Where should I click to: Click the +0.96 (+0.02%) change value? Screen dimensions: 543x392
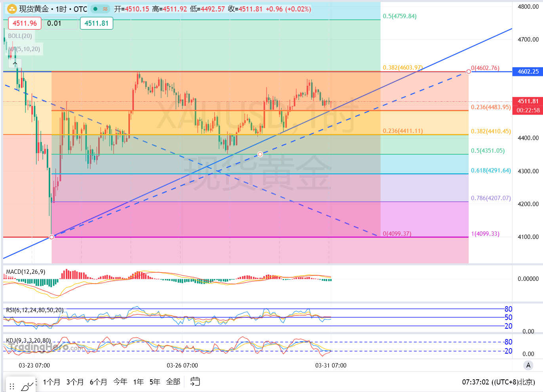point(288,9)
